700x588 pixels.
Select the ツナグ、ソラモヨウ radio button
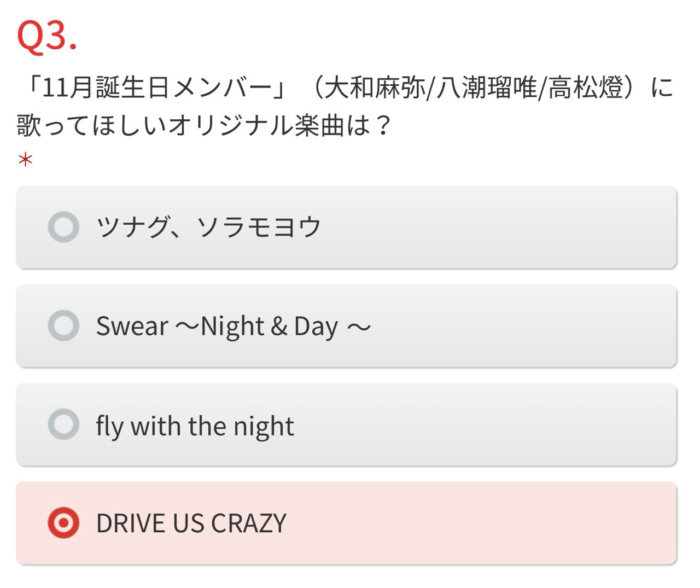tap(63, 227)
